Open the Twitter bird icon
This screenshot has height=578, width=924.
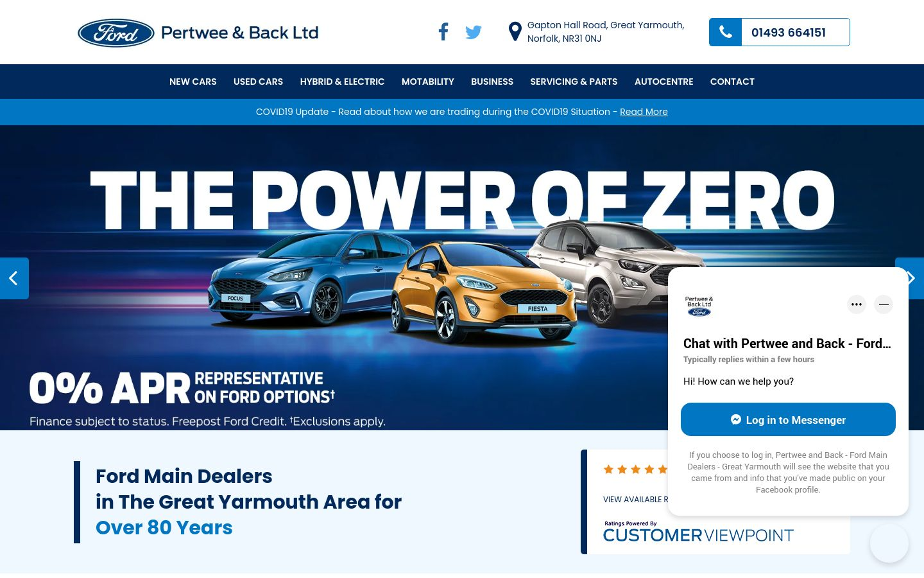point(474,32)
